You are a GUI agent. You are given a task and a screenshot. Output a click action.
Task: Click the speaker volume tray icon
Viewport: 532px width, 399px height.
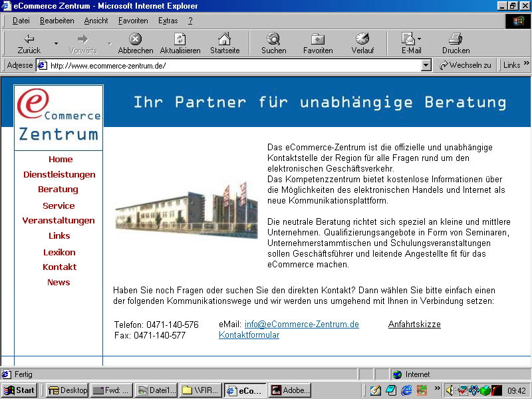[x=450, y=390]
